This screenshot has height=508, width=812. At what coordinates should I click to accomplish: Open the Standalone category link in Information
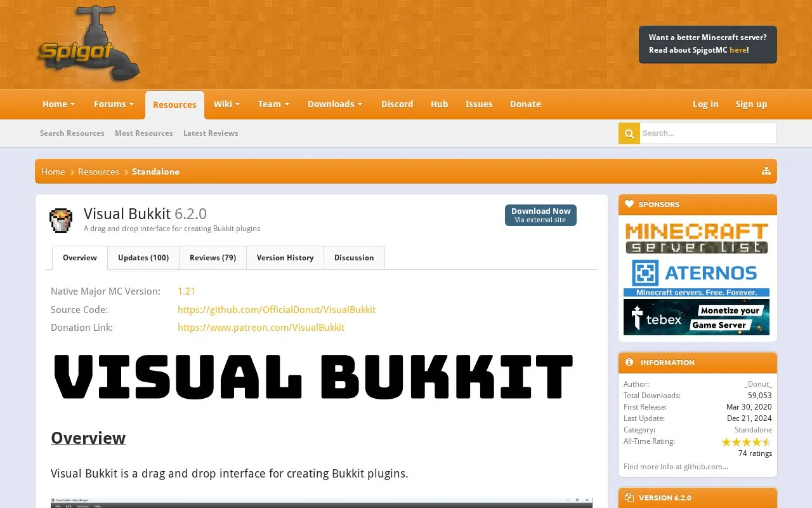coord(753,430)
